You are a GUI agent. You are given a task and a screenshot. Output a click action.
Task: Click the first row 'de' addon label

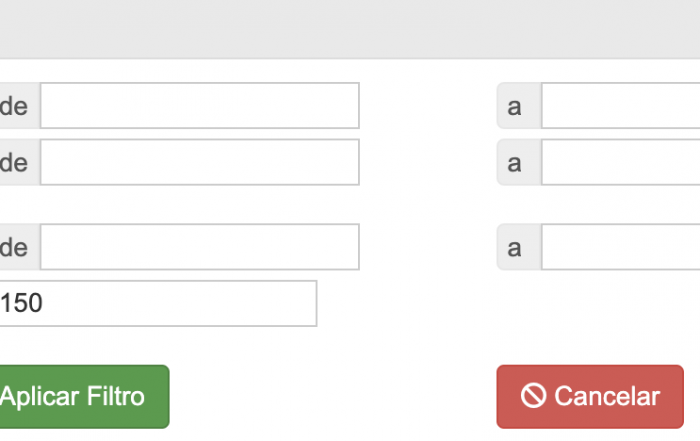[20, 105]
